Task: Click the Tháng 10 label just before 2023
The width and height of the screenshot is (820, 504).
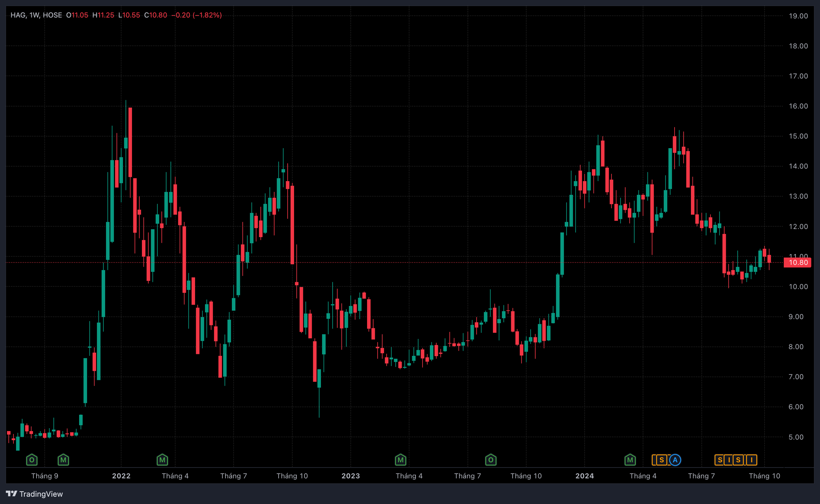Action: (292, 476)
